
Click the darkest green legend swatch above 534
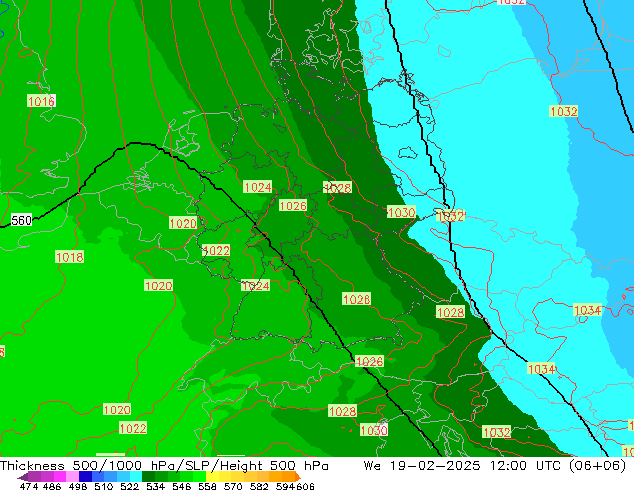click(x=148, y=477)
